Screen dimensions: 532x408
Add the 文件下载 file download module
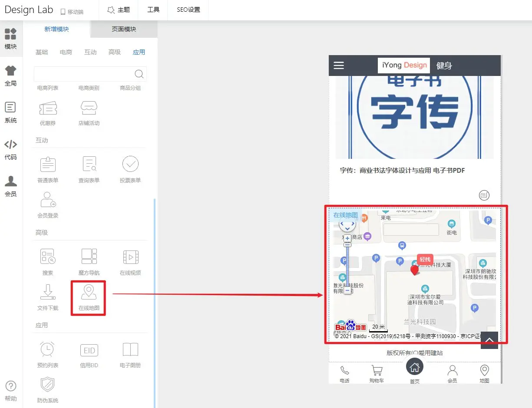coord(48,297)
